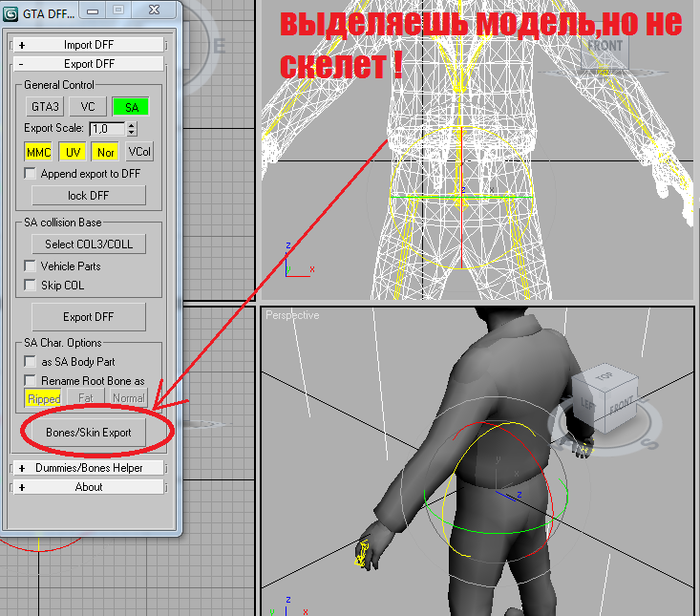Select the Normal root bone option
700x616 pixels.
coord(129,398)
